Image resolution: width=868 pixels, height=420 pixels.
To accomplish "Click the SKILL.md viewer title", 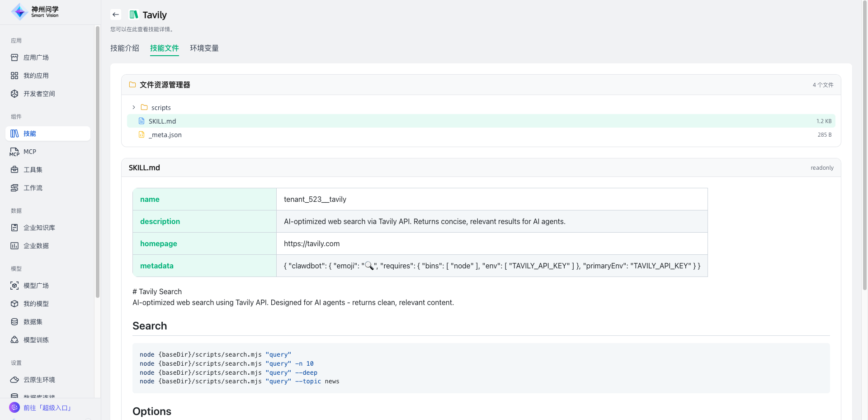I will [x=144, y=167].
